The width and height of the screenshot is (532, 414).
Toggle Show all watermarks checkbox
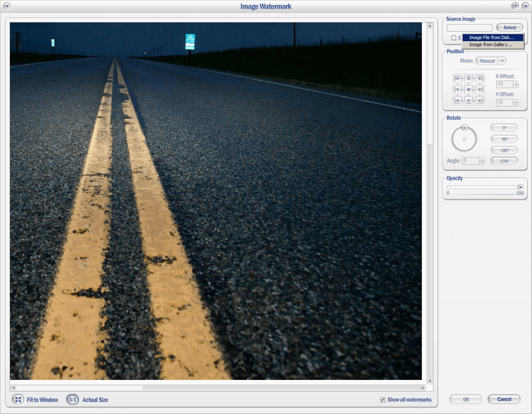(x=382, y=400)
